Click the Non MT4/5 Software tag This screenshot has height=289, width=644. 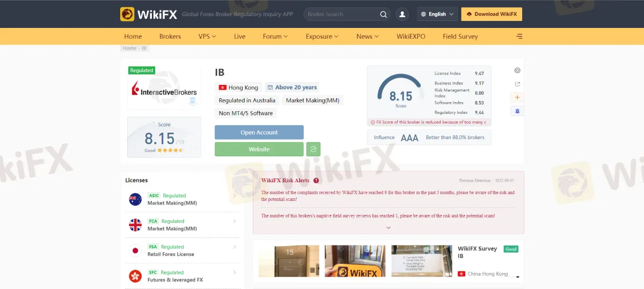pyautogui.click(x=246, y=113)
